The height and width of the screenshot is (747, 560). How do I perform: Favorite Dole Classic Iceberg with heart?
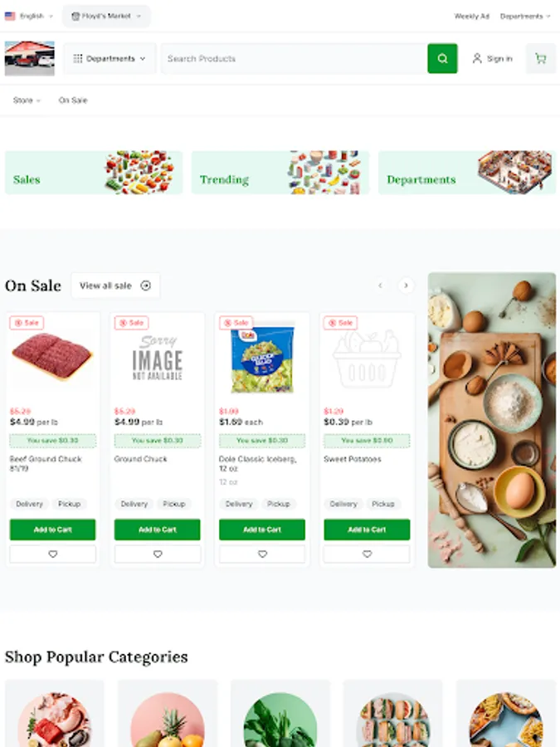(x=262, y=554)
